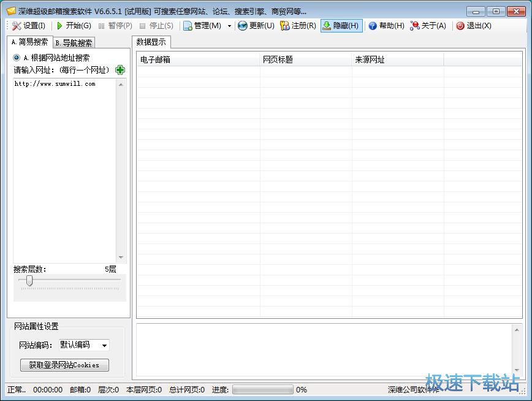The width and height of the screenshot is (532, 401).
Task: Switch to the A.简易搜索 tab
Action: pos(29,42)
